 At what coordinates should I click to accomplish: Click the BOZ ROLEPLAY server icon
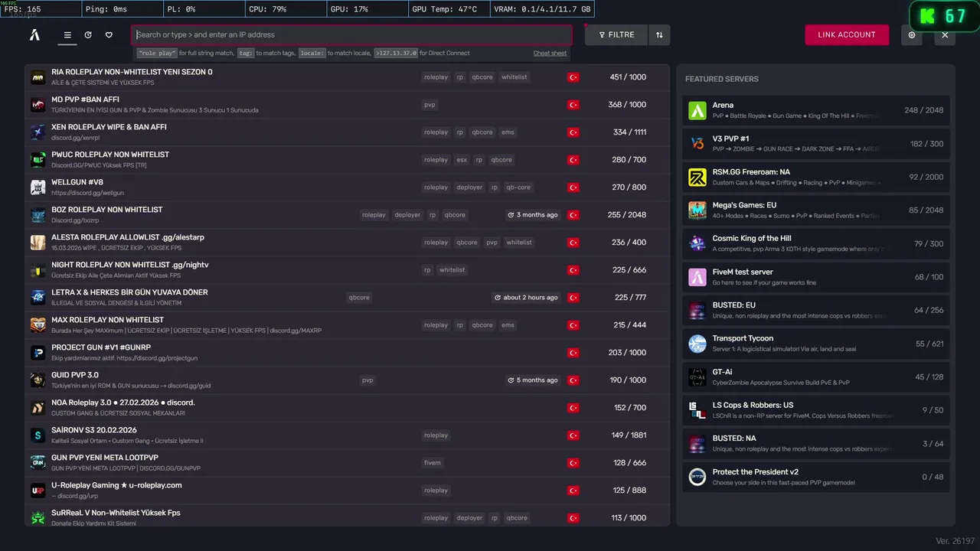[38, 215]
